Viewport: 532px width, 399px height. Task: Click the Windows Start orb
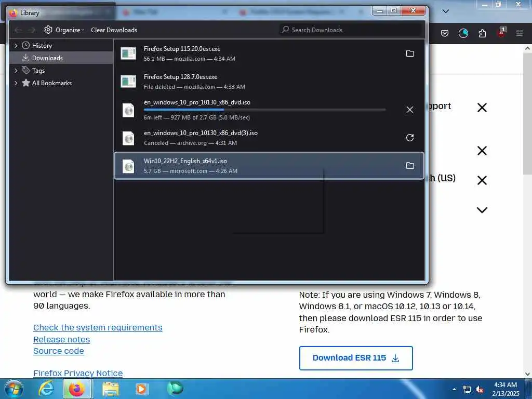14,389
